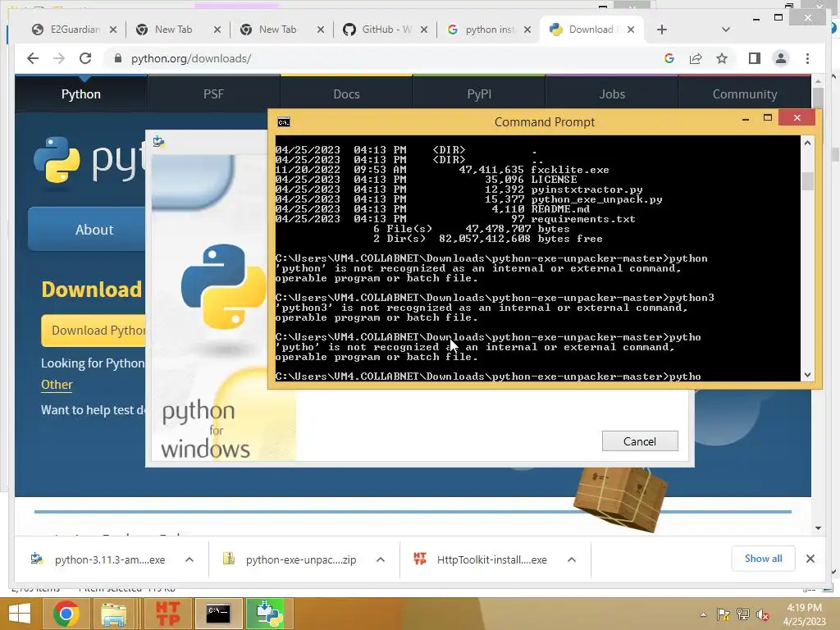Open the Action Center flag icon

(x=723, y=614)
